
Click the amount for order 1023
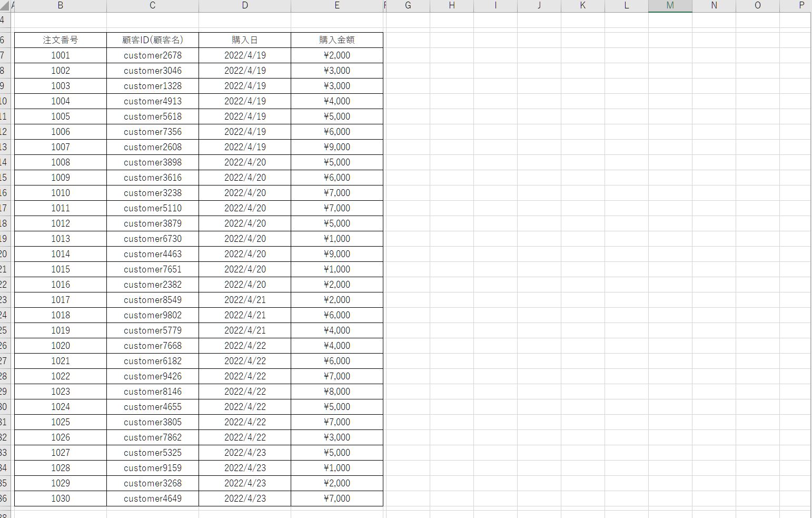pos(337,392)
